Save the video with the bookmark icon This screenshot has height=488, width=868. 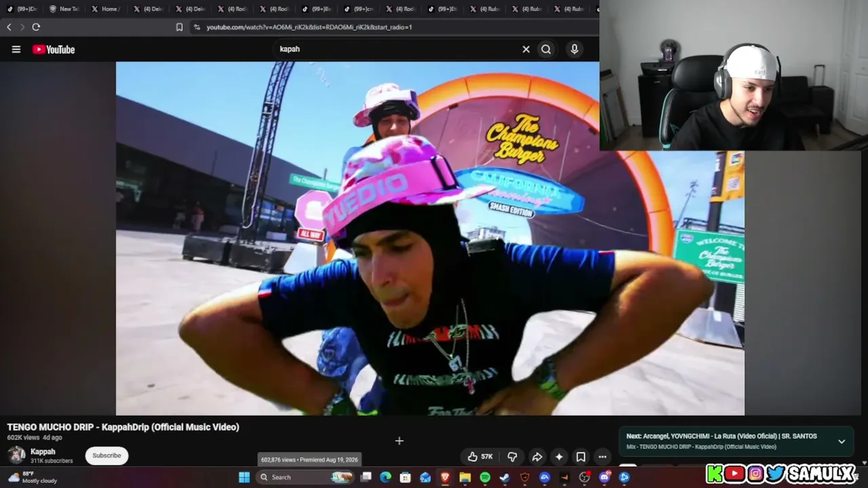pos(580,457)
